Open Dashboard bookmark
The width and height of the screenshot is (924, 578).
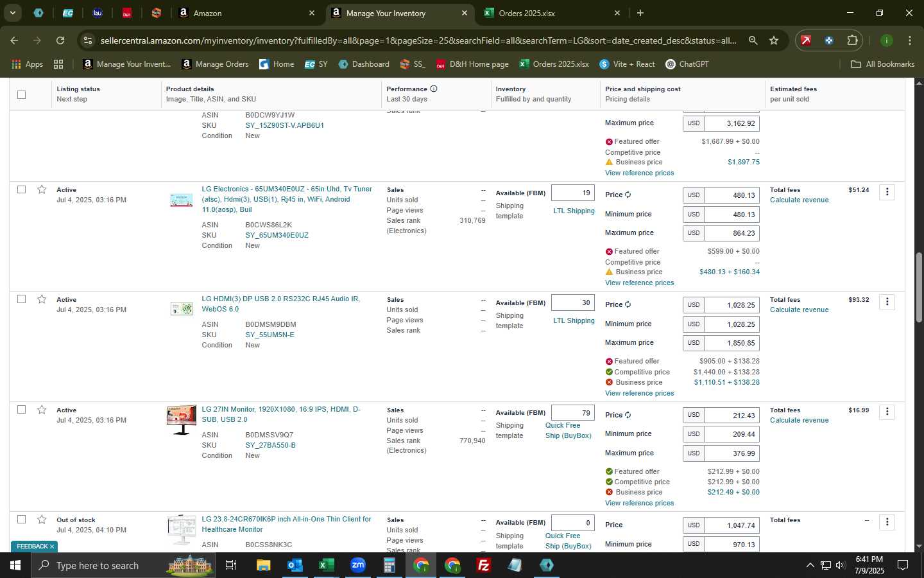tap(364, 64)
